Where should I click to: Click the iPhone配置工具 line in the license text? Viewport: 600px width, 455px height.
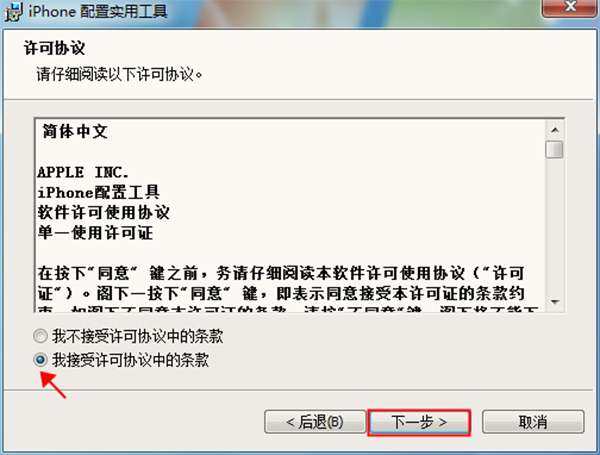tap(99, 192)
